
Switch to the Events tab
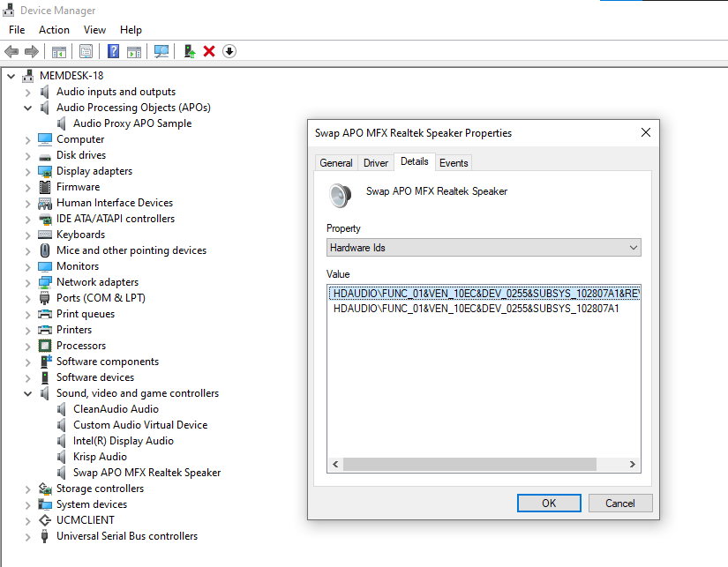pos(454,163)
